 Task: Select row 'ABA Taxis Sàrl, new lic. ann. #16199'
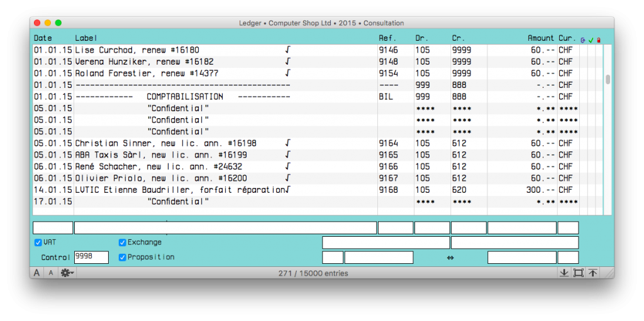click(318, 155)
